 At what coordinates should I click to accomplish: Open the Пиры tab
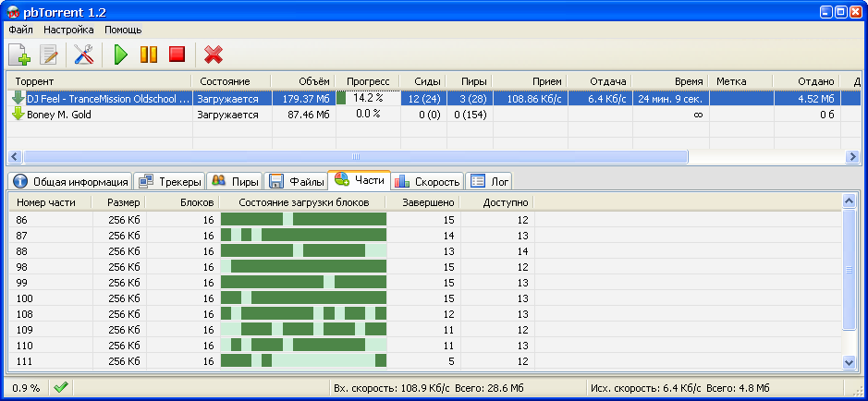point(235,181)
